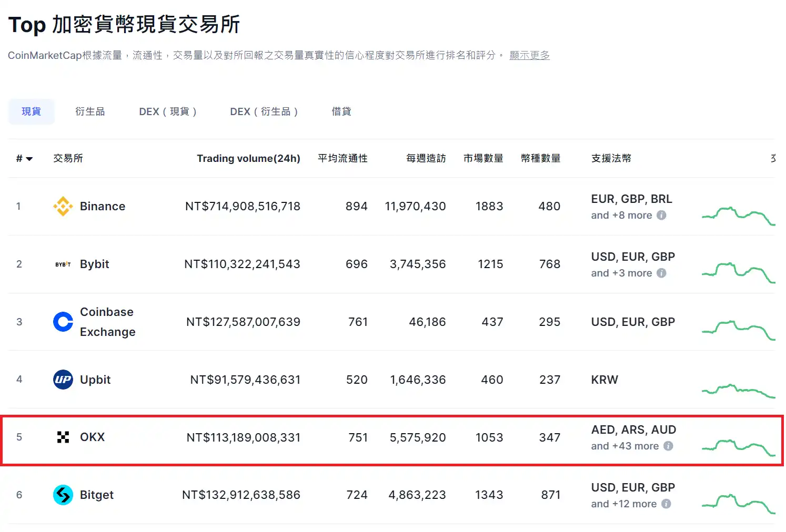This screenshot has height=532, width=786.
Task: Click the 支援法幣 column header
Action: tap(611, 158)
